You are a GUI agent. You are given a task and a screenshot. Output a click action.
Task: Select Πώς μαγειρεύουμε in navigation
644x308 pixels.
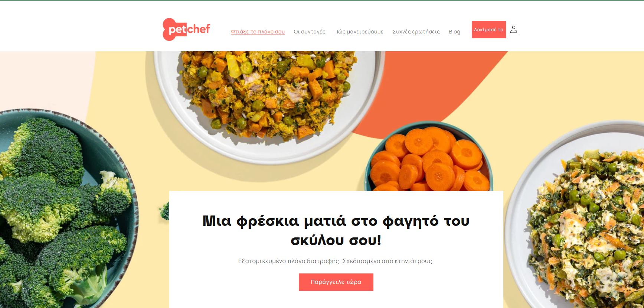click(x=359, y=32)
